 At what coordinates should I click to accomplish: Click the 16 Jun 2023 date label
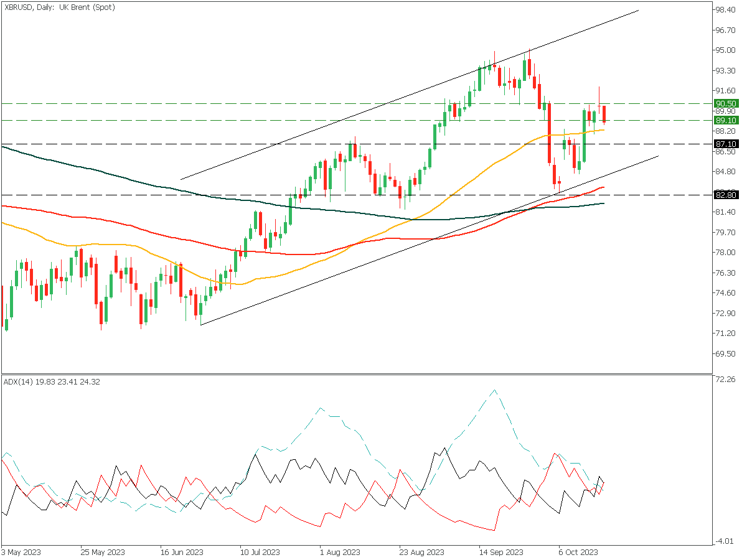click(x=182, y=552)
